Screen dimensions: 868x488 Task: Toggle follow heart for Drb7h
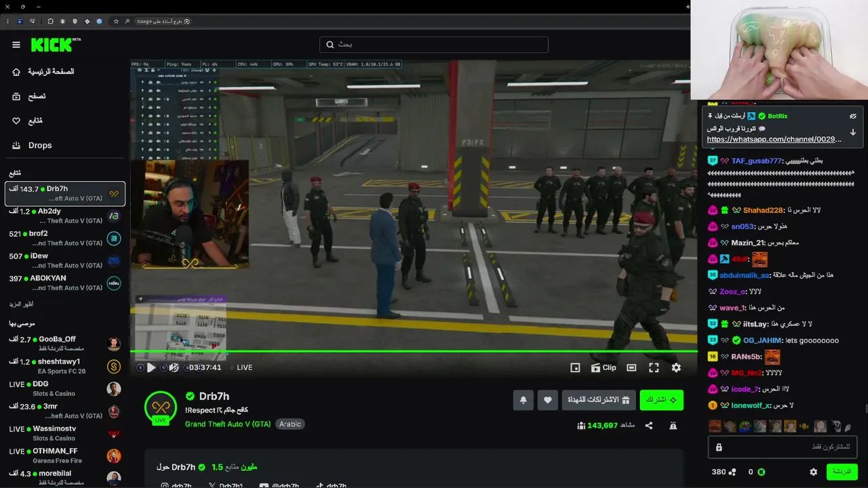pyautogui.click(x=548, y=400)
